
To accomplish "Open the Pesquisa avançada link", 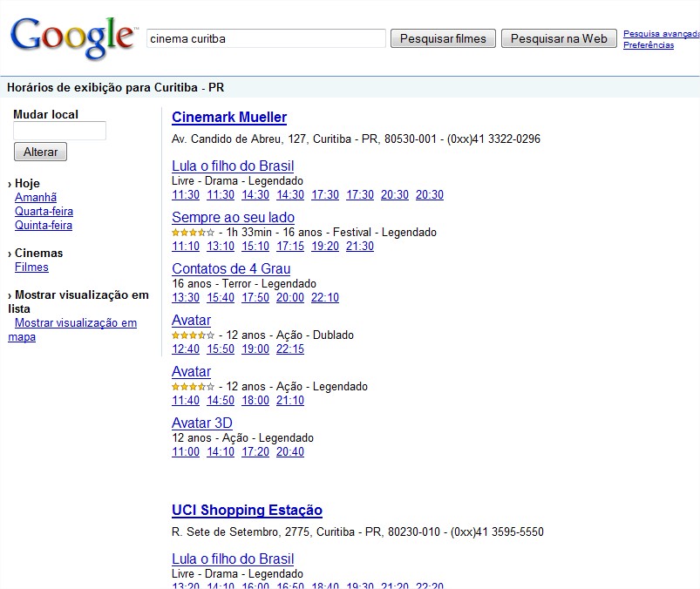I will pyautogui.click(x=661, y=33).
